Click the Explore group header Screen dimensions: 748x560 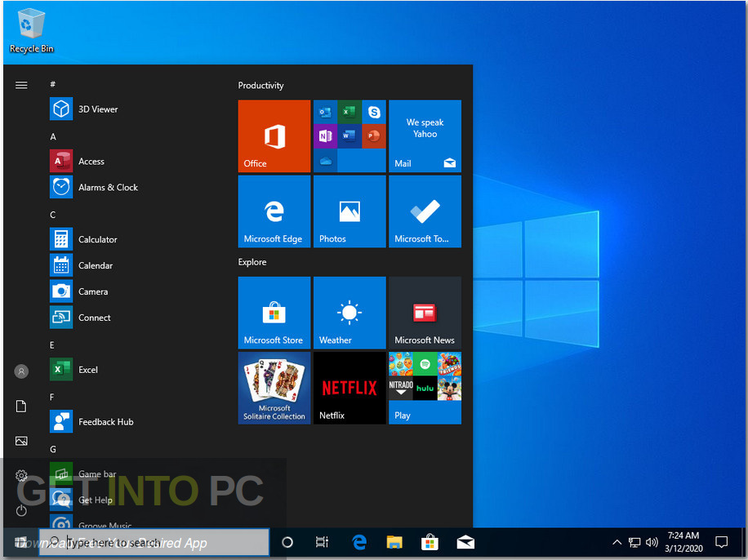coord(252,262)
